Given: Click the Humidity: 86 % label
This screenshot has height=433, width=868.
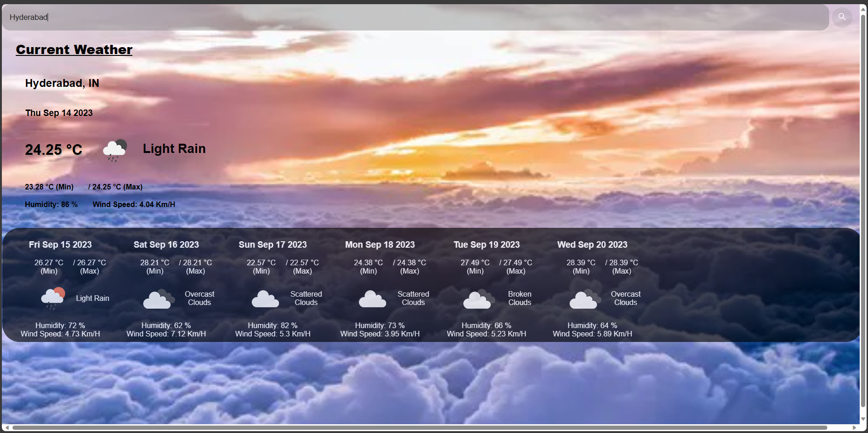Looking at the screenshot, I should (51, 204).
